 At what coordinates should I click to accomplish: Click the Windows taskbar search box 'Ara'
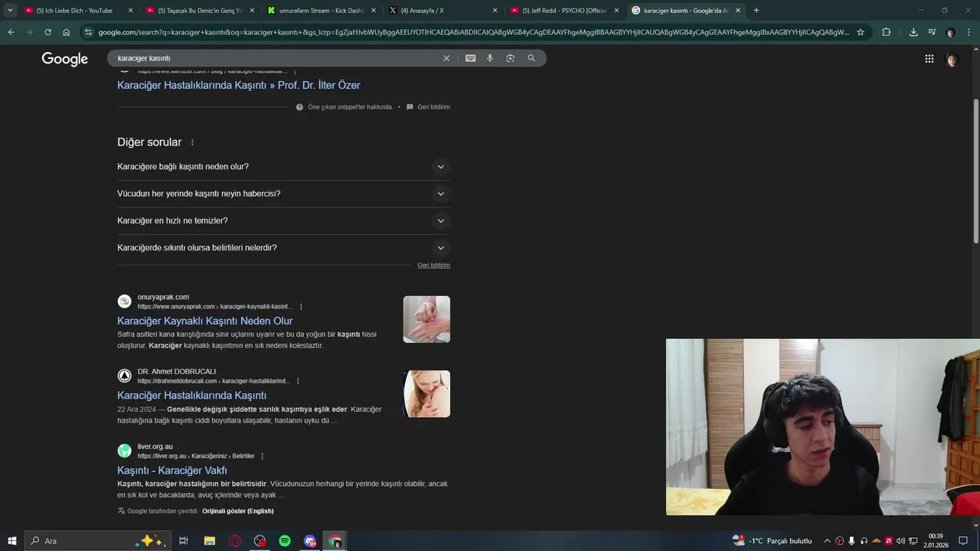96,541
